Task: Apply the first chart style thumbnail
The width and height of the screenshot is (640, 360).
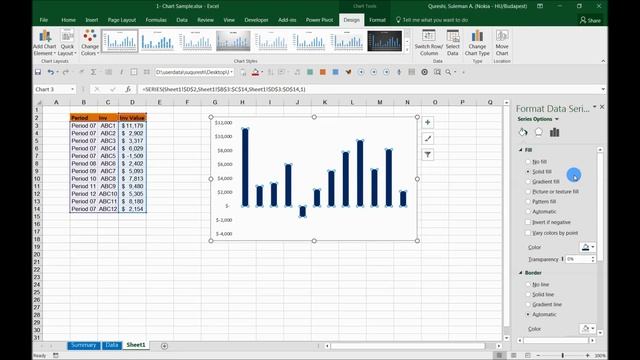Action: click(x=120, y=41)
